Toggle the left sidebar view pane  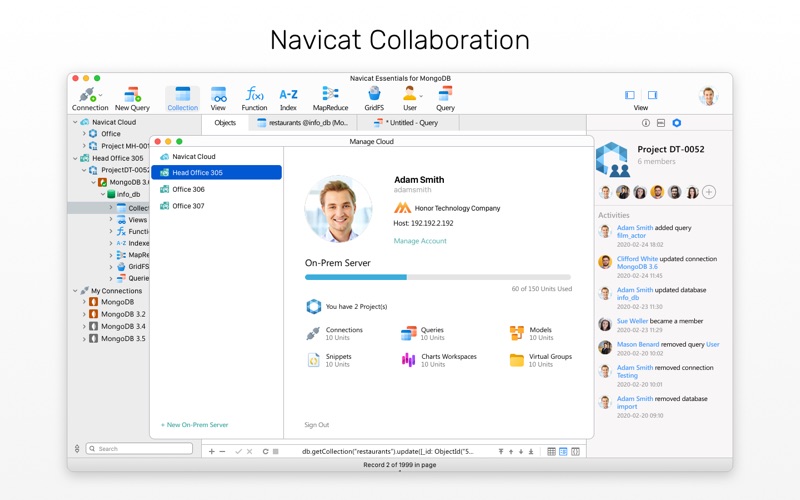630,95
